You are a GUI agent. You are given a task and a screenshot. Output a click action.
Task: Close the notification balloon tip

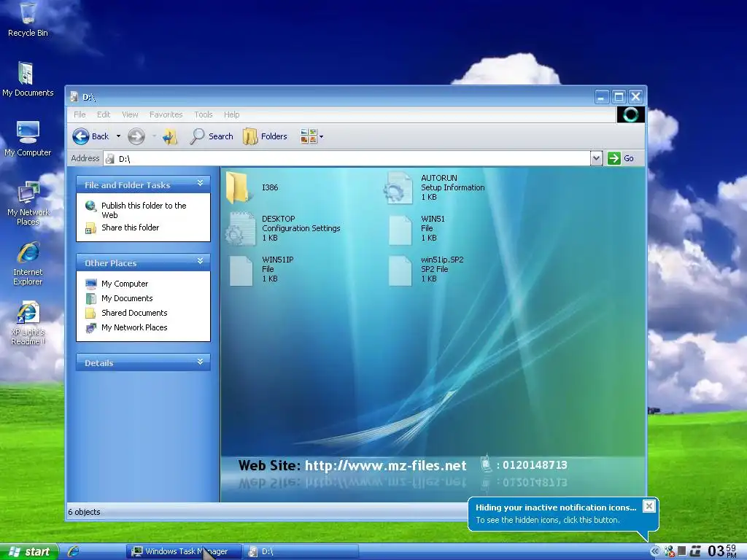(649, 506)
